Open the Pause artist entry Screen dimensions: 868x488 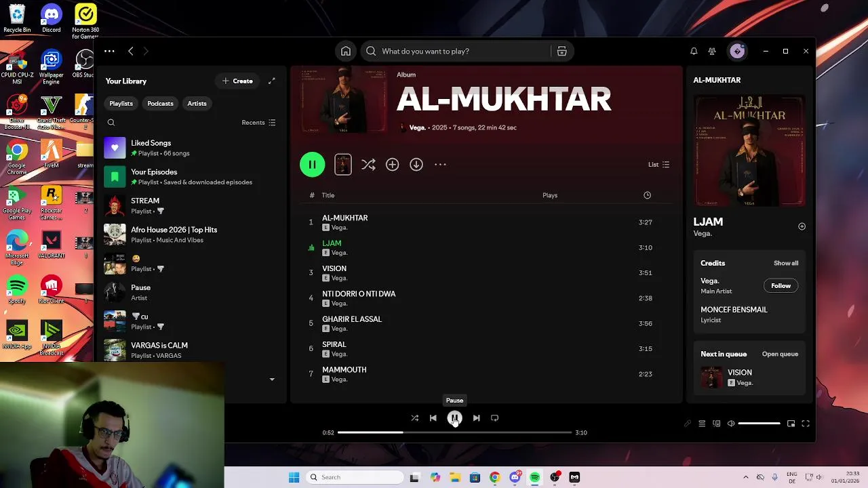tap(190, 292)
